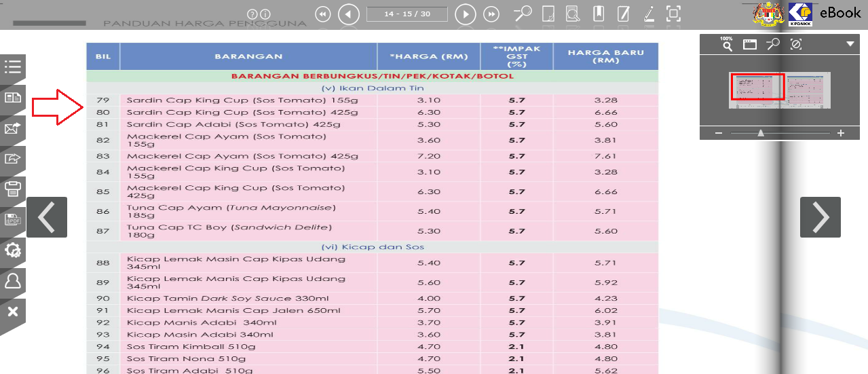Zoom out with the minus button
Viewport: 868px width, 374px height.
click(x=719, y=134)
